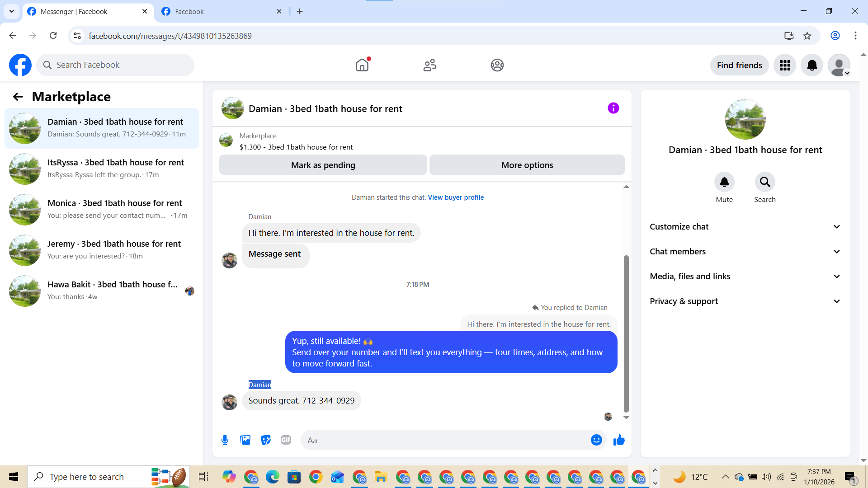This screenshot has width=868, height=488.
Task: Open Facebook notifications bell
Action: [812, 65]
